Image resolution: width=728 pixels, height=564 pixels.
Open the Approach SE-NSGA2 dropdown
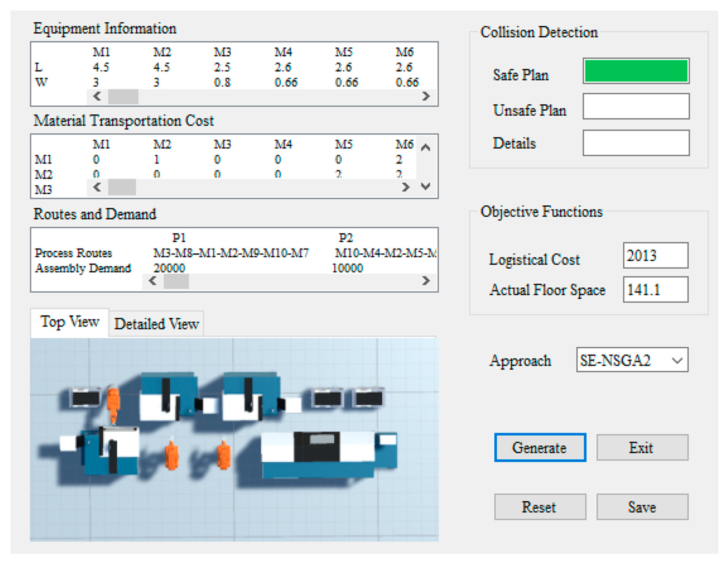pyautogui.click(x=632, y=360)
